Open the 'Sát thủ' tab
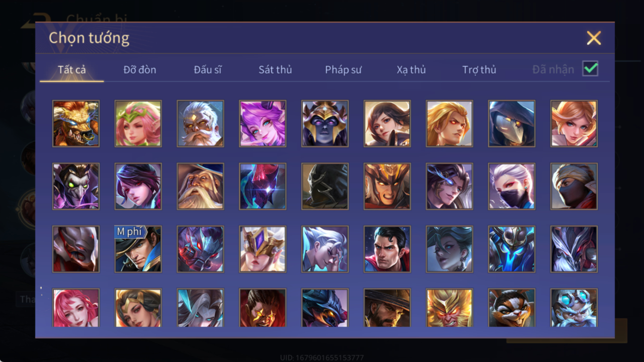The image size is (644, 362). (275, 70)
